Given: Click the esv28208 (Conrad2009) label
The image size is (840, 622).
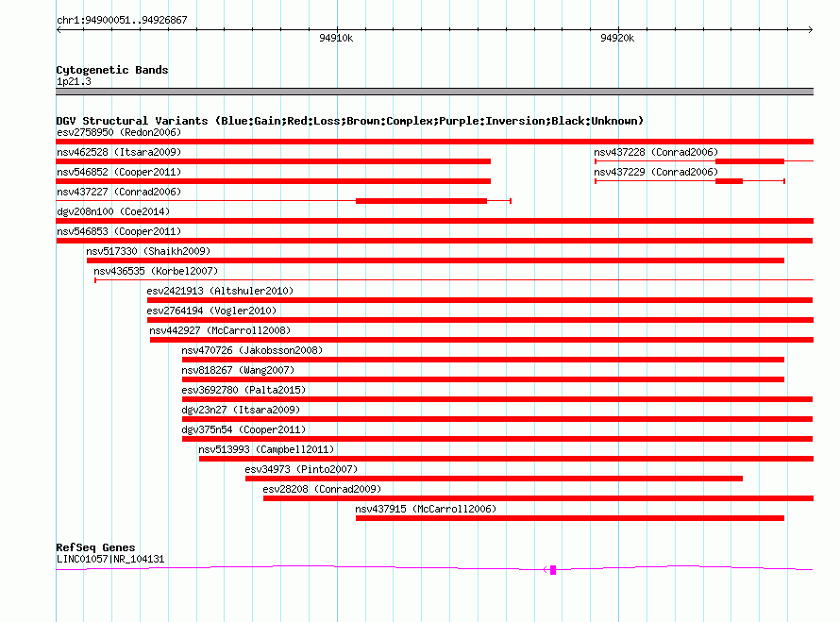Looking at the screenshot, I should (322, 489).
